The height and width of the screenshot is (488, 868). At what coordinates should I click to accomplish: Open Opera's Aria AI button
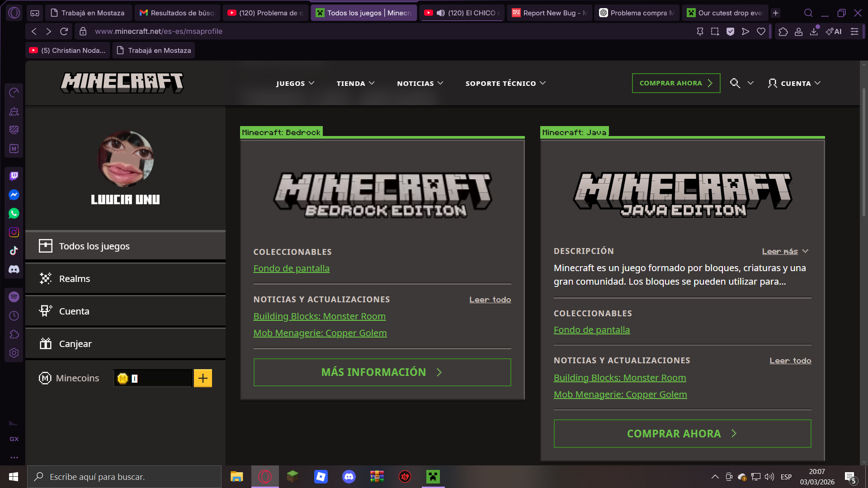(x=834, y=31)
